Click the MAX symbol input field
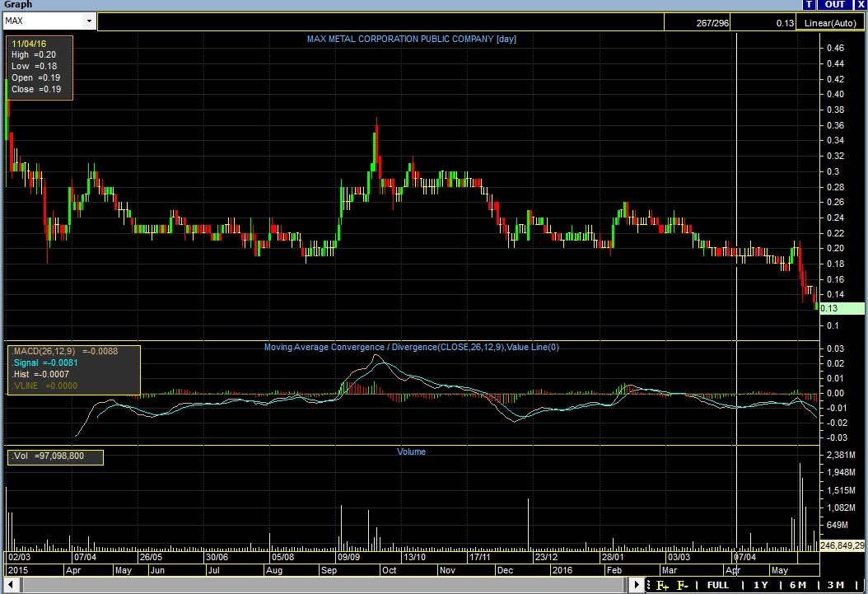868x594 pixels. tap(41, 21)
